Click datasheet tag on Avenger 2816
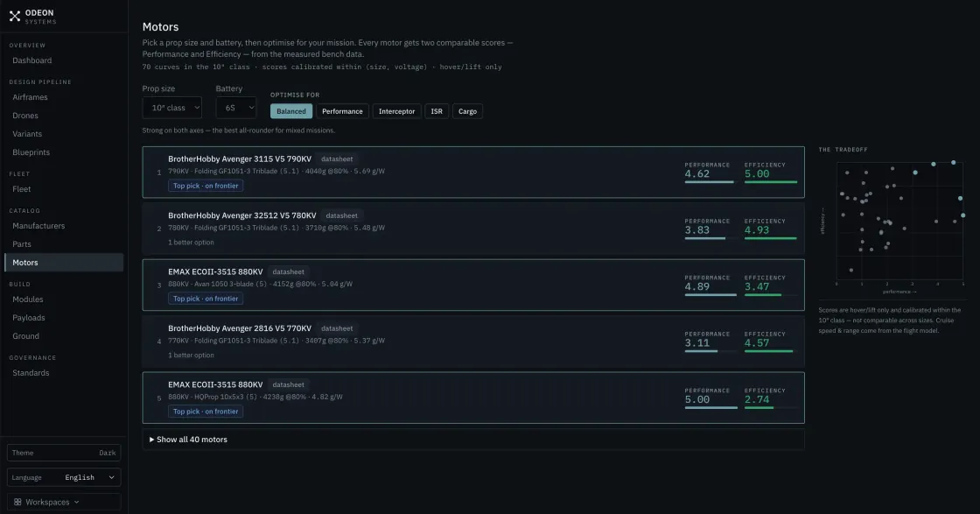This screenshot has width=980, height=514. 337,328
